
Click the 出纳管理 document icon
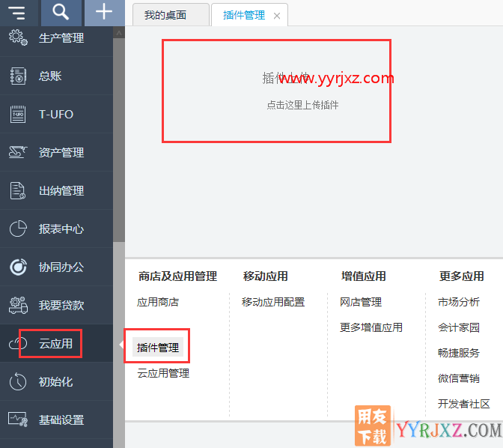pyautogui.click(x=18, y=190)
